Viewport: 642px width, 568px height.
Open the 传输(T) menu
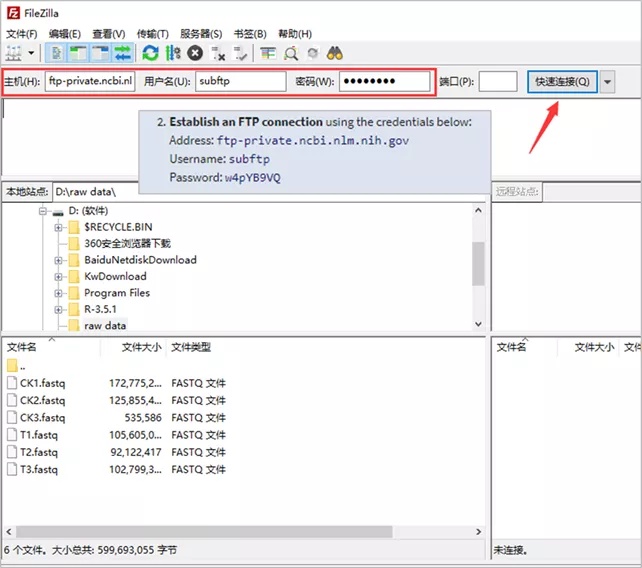(x=152, y=34)
